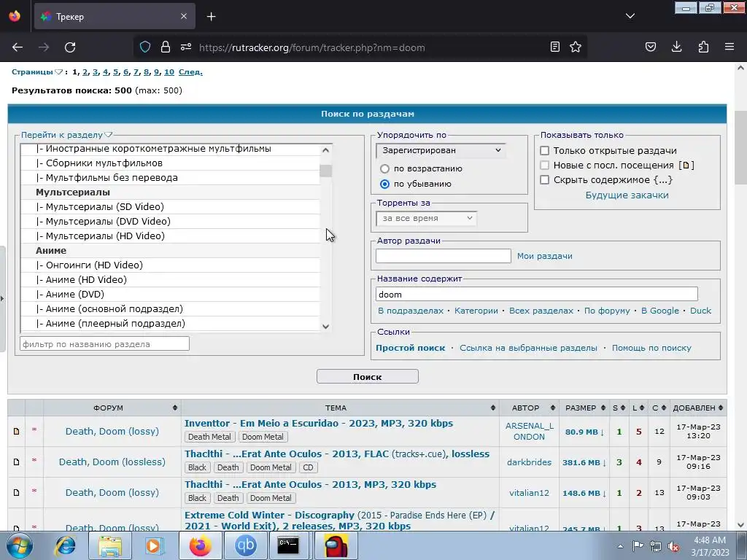Focus the Автор раздачи input field
The width and height of the screenshot is (747, 560).
443,256
